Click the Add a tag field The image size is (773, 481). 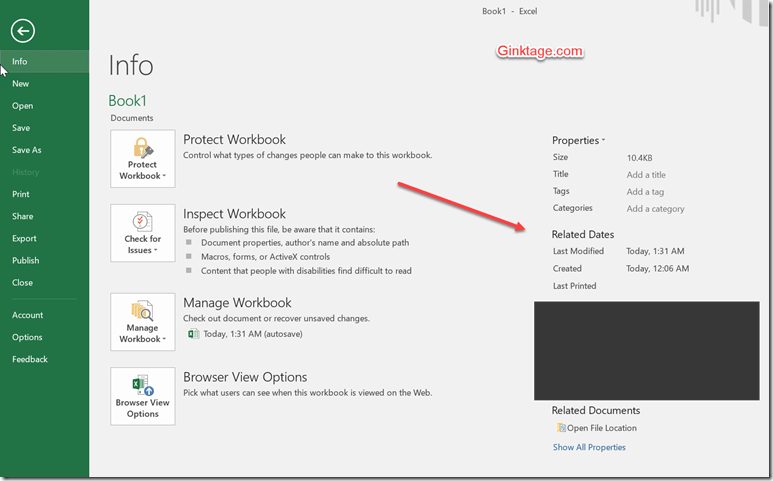[x=645, y=192]
